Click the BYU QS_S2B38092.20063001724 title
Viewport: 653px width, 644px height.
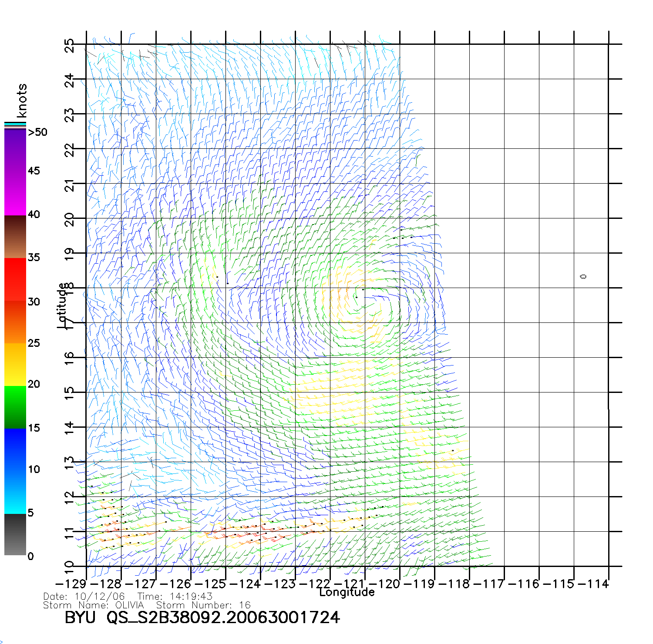click(x=202, y=617)
